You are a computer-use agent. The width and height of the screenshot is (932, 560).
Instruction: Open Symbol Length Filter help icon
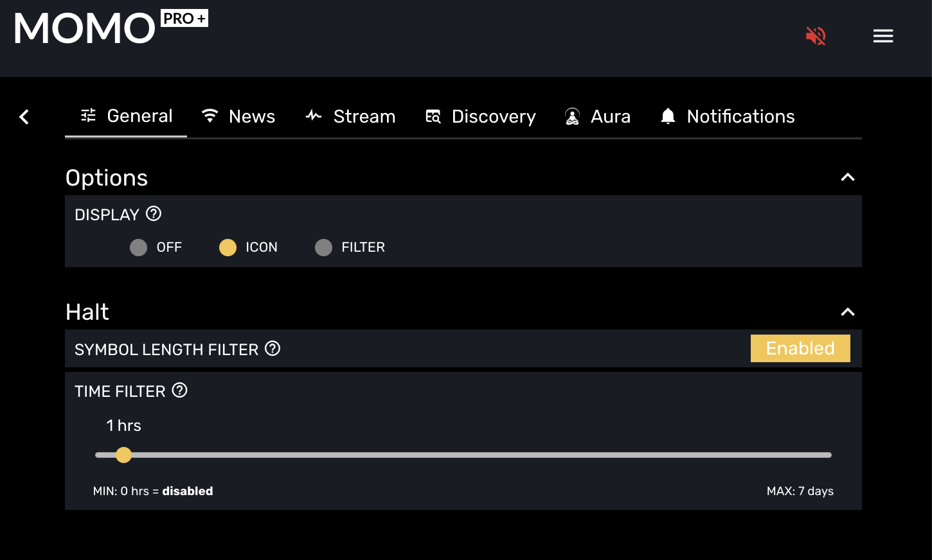(273, 349)
